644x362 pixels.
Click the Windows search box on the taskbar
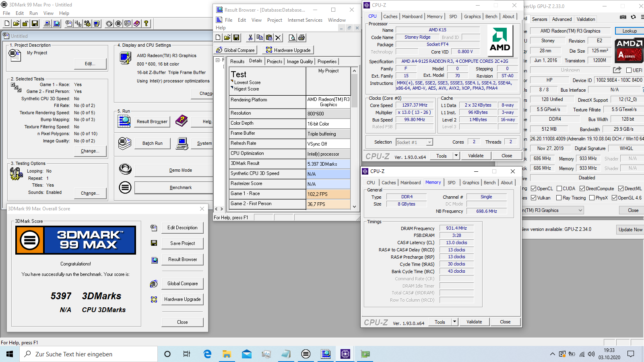pos(88,354)
